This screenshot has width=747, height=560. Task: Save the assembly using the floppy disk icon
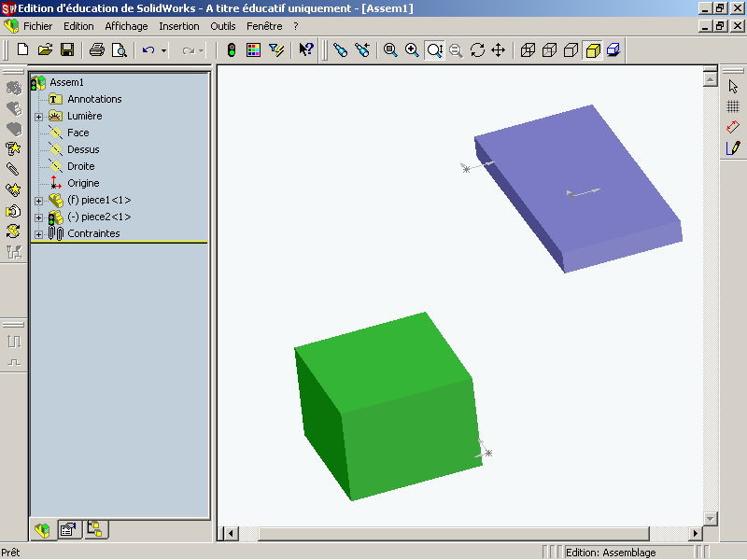click(x=66, y=50)
